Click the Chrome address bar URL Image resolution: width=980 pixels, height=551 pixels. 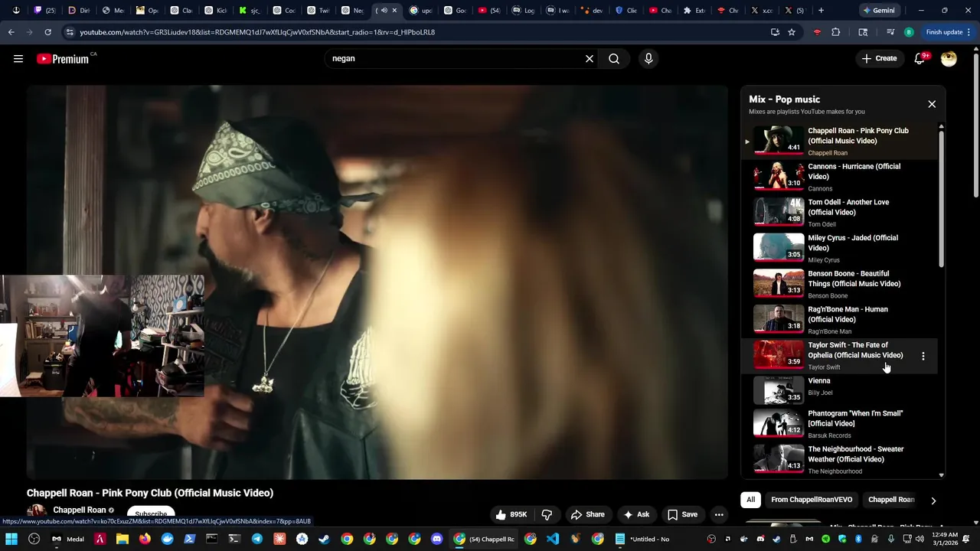[x=257, y=32]
